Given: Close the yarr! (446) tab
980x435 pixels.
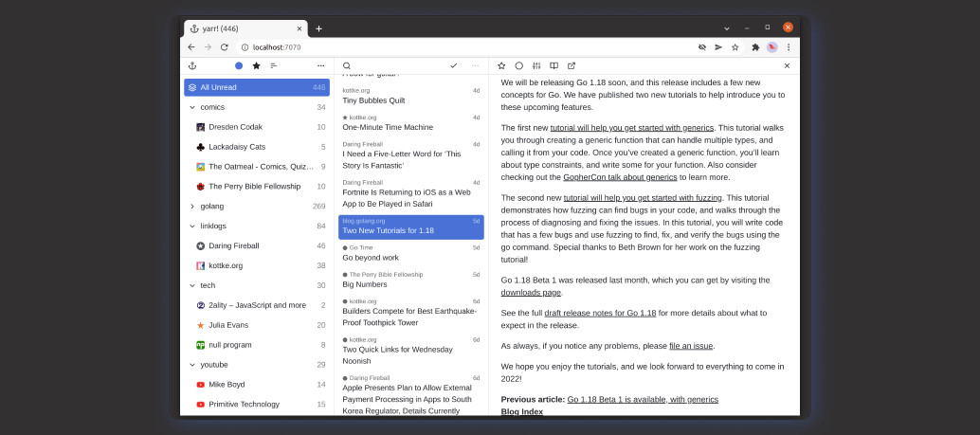Looking at the screenshot, I should tap(299, 28).
